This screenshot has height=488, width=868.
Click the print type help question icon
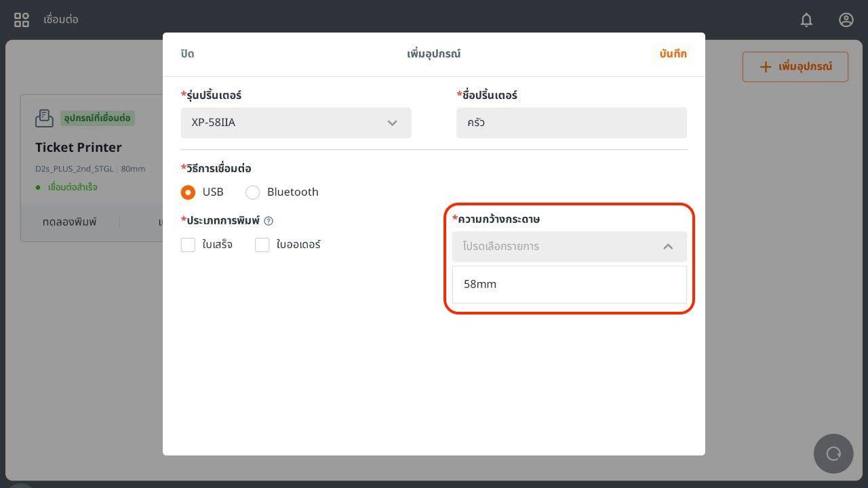(x=269, y=221)
